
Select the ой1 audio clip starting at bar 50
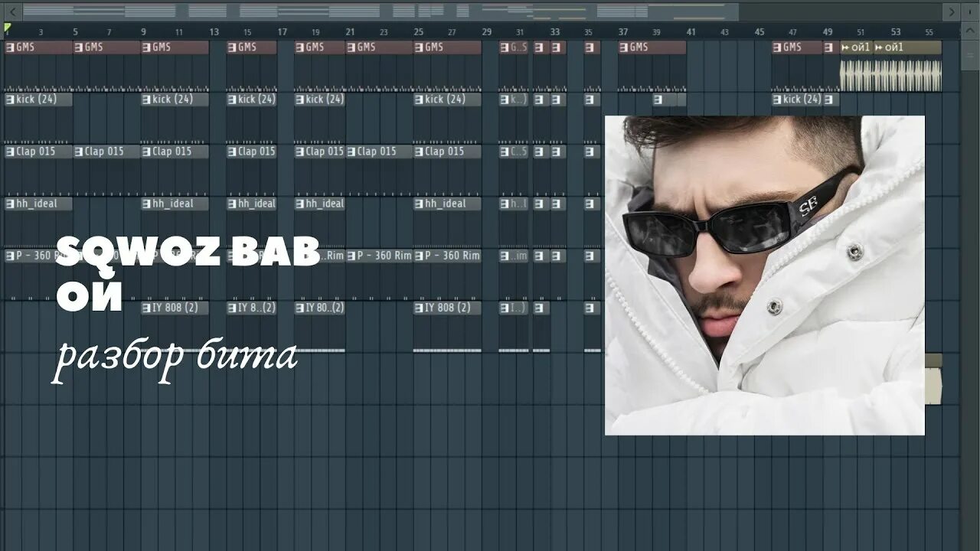[x=857, y=47]
